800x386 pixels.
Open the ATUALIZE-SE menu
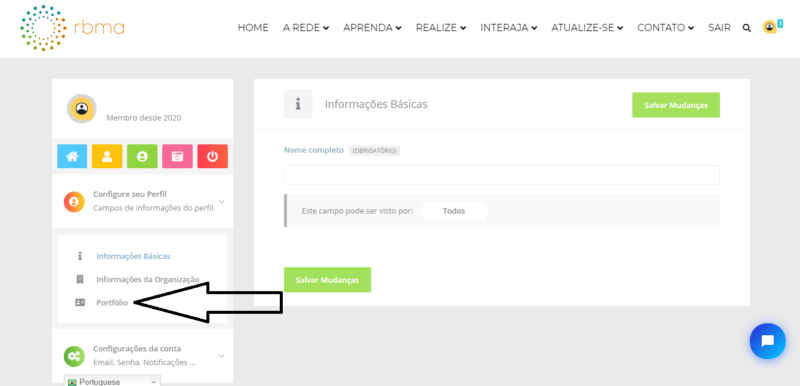[x=587, y=28]
